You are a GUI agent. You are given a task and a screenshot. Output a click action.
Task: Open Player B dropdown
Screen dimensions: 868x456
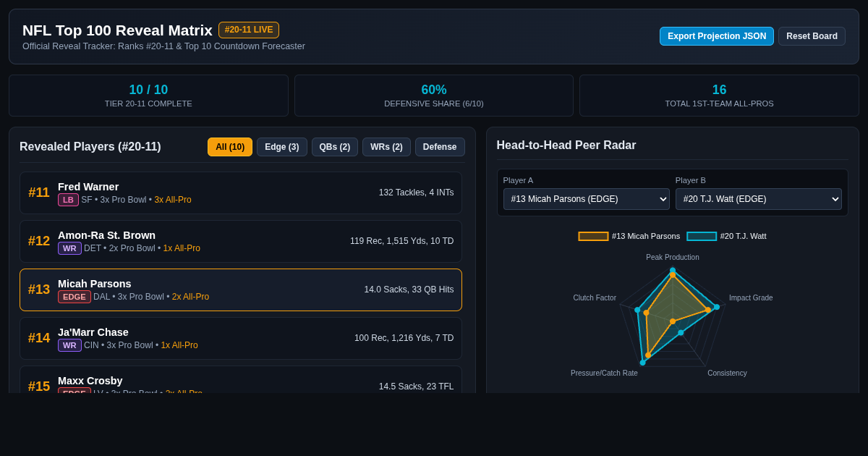[x=759, y=199]
